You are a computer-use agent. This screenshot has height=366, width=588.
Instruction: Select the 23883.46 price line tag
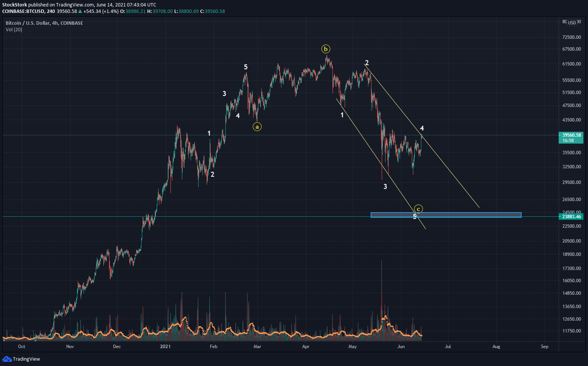(x=572, y=217)
